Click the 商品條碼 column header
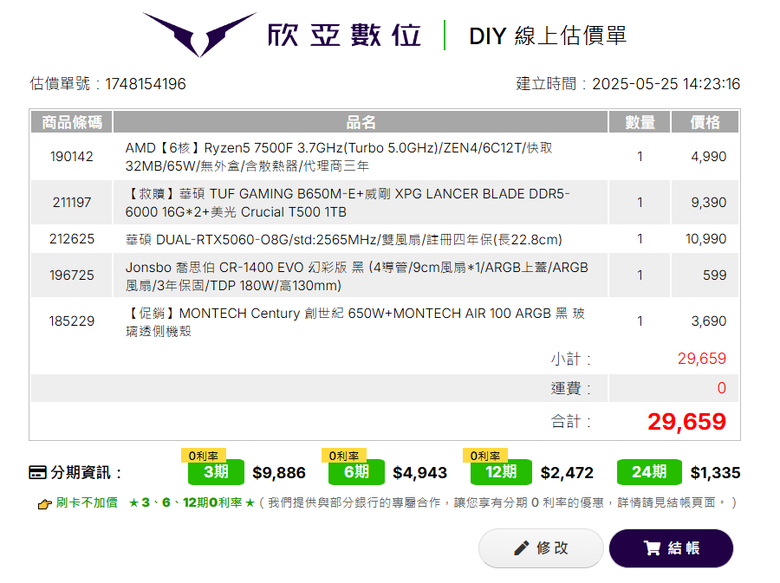 (x=72, y=122)
